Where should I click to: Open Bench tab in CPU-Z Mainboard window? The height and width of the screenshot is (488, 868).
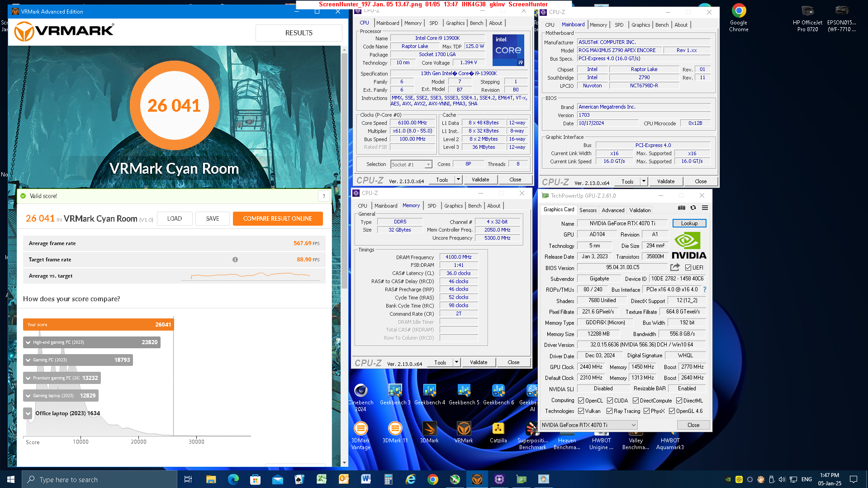(x=662, y=25)
